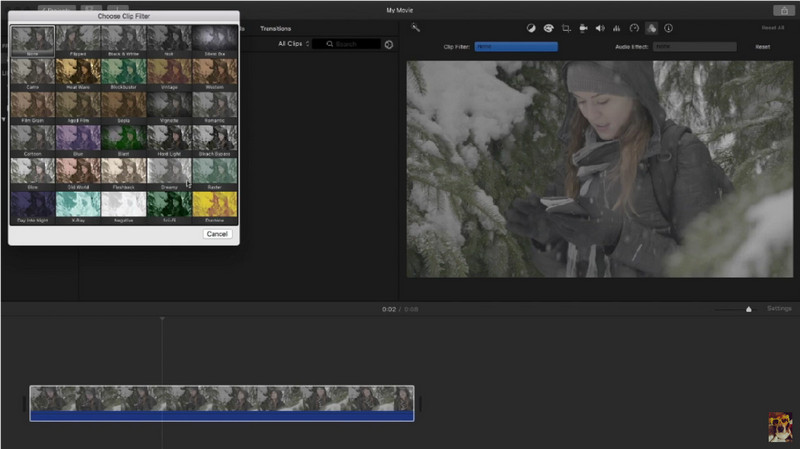800x449 pixels.
Task: Select the Film Grain filter
Action: click(x=33, y=107)
